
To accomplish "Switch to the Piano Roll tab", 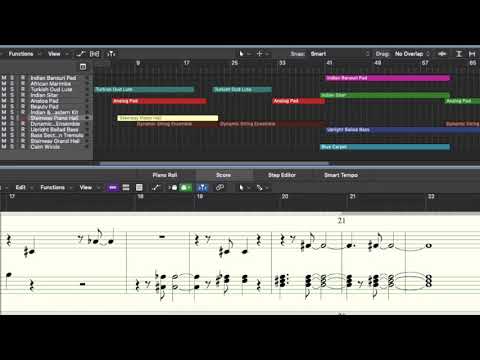I will coord(165,175).
